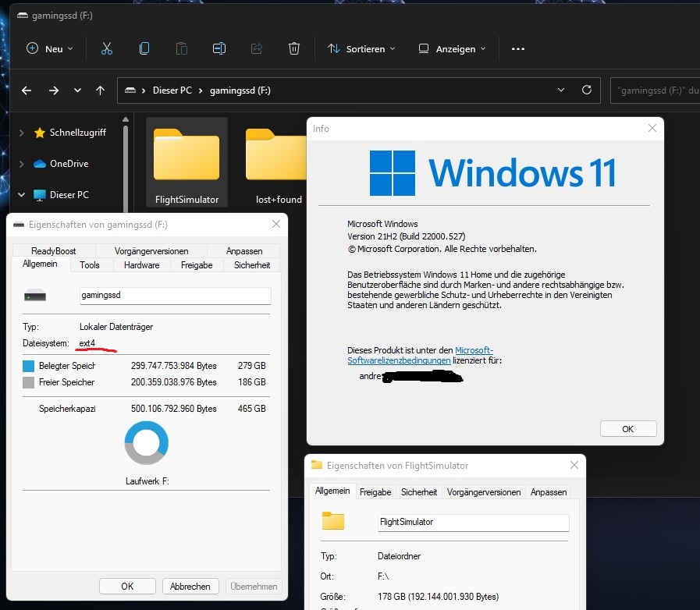Click the Share icon in toolbar
The height and width of the screenshot is (610, 700).
click(257, 48)
